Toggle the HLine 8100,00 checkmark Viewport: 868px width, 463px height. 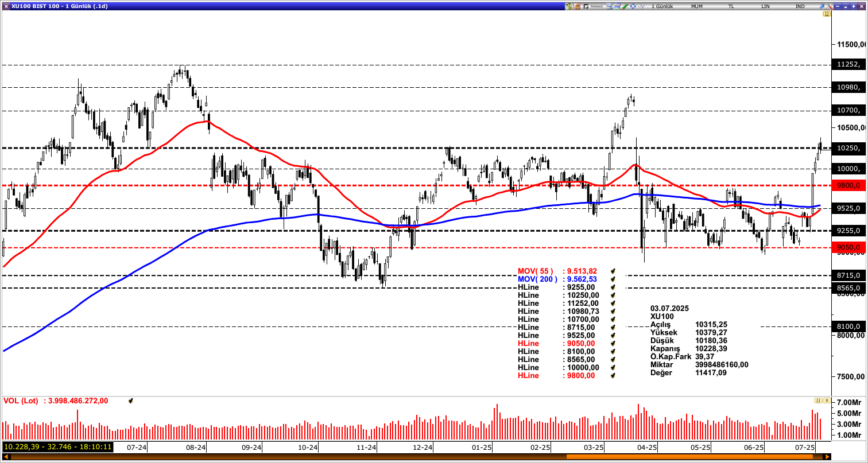point(613,351)
